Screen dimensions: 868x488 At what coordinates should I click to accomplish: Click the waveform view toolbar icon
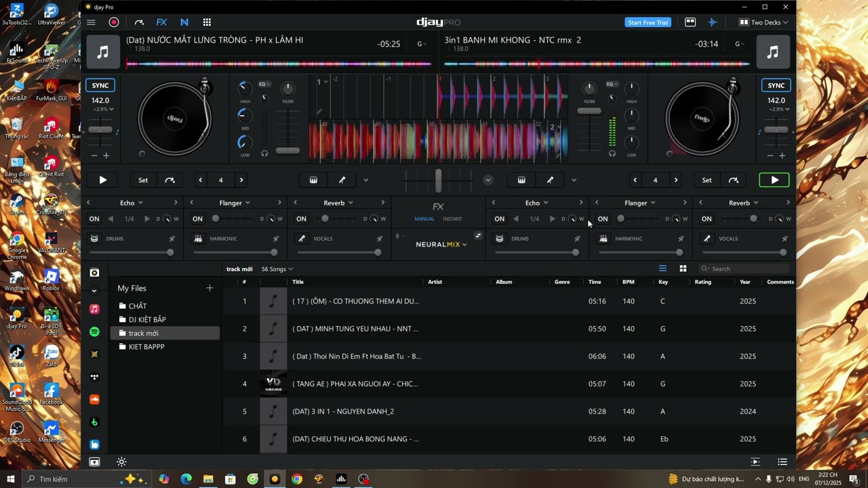tap(713, 22)
